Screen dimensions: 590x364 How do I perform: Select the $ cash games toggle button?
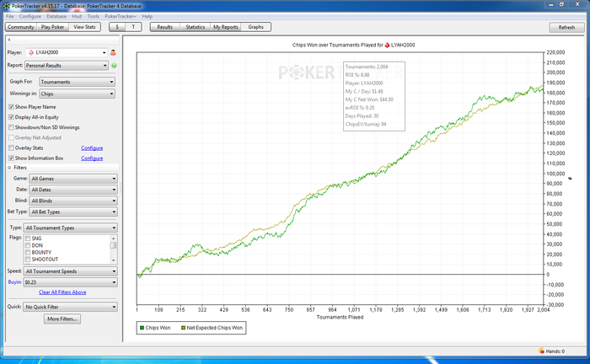(117, 27)
